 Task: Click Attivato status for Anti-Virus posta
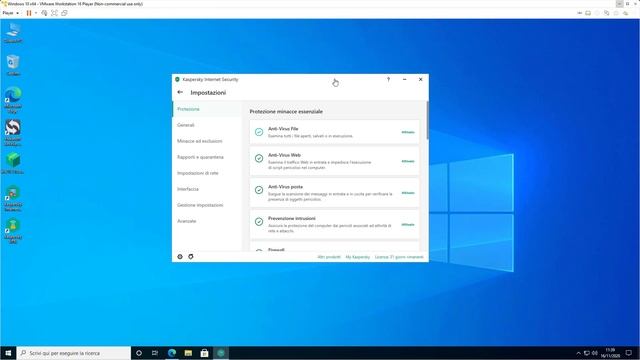pos(408,193)
